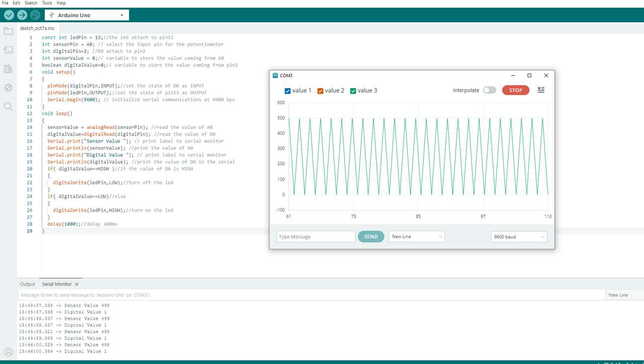The image size is (644, 364).
Task: Open the New Line dropdown in plotter
Action: pyautogui.click(x=417, y=237)
